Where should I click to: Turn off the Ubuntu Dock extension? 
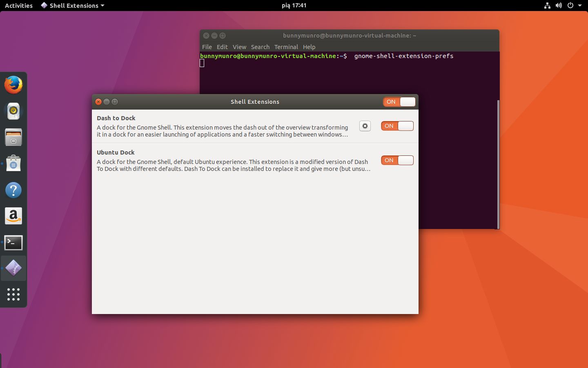397,160
